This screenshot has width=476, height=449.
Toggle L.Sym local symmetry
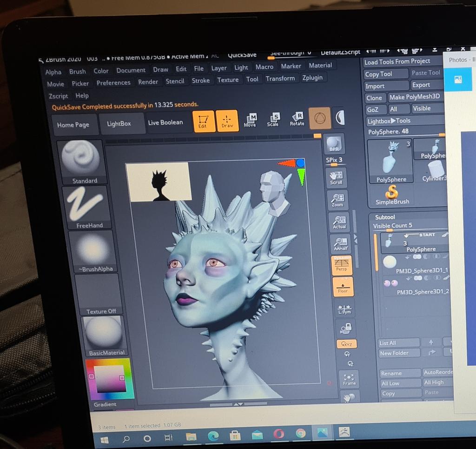point(344,309)
